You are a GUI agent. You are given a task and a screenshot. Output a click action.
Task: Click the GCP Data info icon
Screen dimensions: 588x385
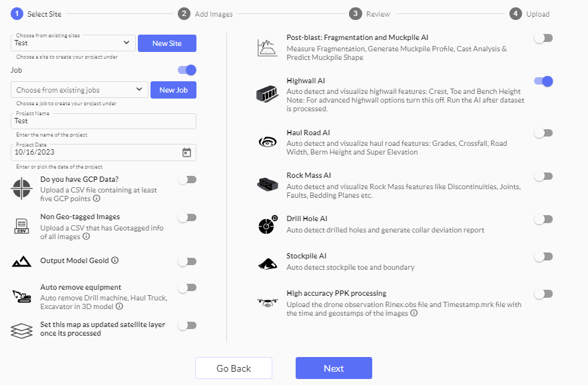coord(97,198)
